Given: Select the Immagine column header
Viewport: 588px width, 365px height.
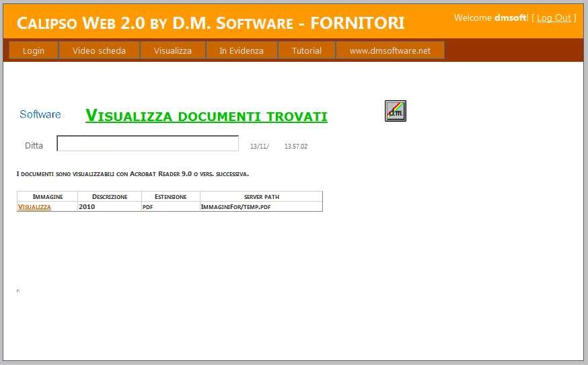Looking at the screenshot, I should pos(48,197).
